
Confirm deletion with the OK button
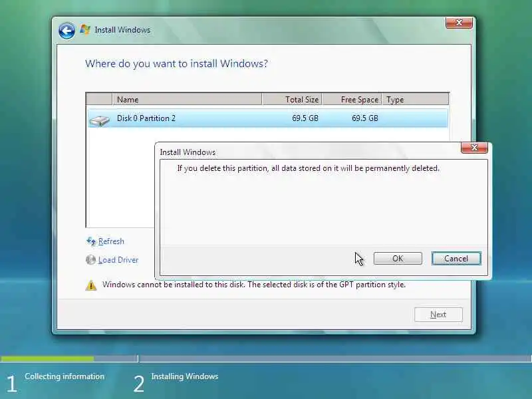click(x=398, y=259)
